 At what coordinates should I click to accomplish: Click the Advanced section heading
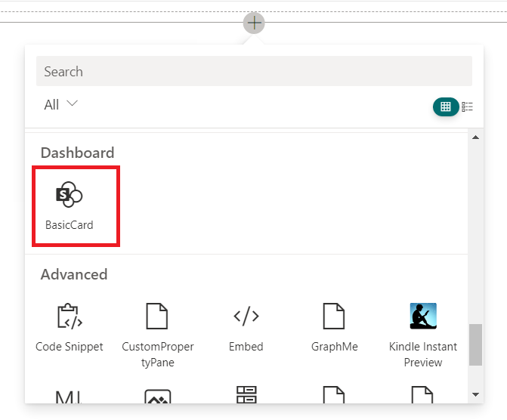[x=74, y=274]
